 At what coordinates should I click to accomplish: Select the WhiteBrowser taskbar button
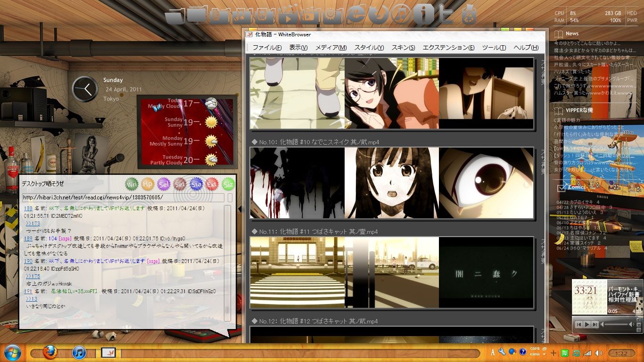108,353
